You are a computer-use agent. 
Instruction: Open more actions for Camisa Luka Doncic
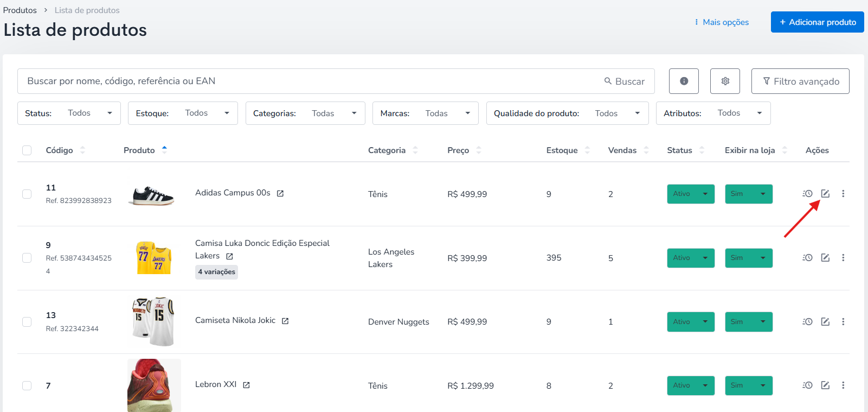pyautogui.click(x=843, y=258)
